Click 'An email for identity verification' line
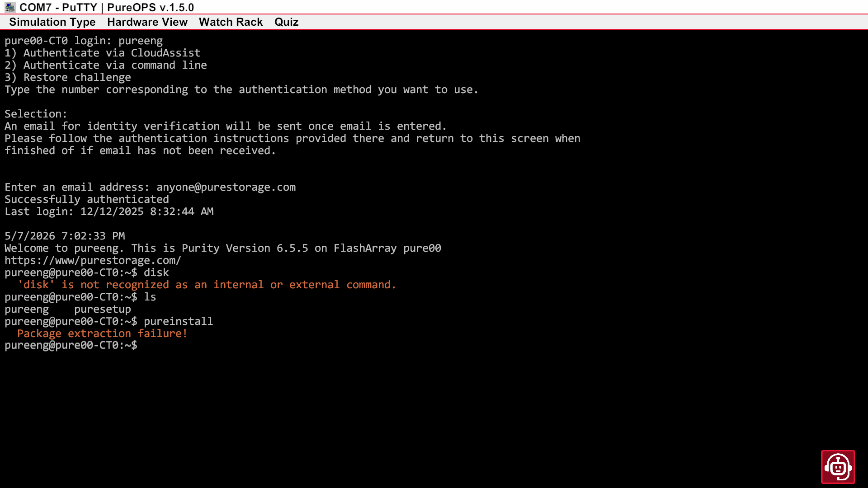Viewport: 868px width, 488px height. click(x=226, y=126)
